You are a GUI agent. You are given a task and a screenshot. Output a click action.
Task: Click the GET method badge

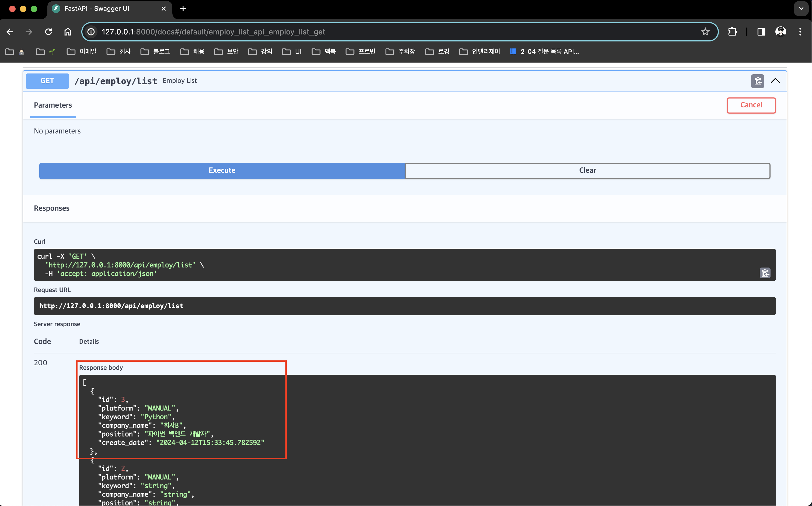click(x=47, y=81)
